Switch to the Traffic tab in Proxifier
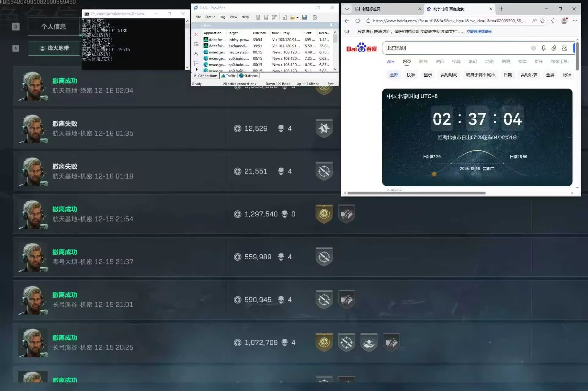 coord(228,76)
